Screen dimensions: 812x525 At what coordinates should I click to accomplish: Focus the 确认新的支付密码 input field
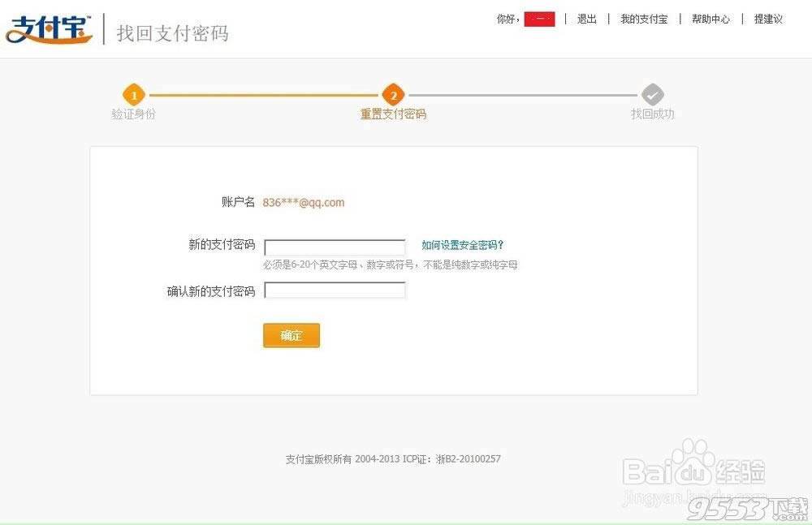tap(335, 290)
